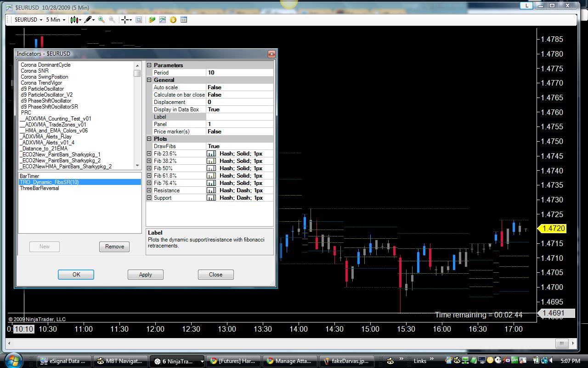Close the Indicators dialog with red X
The height and width of the screenshot is (368, 588).
click(x=271, y=54)
